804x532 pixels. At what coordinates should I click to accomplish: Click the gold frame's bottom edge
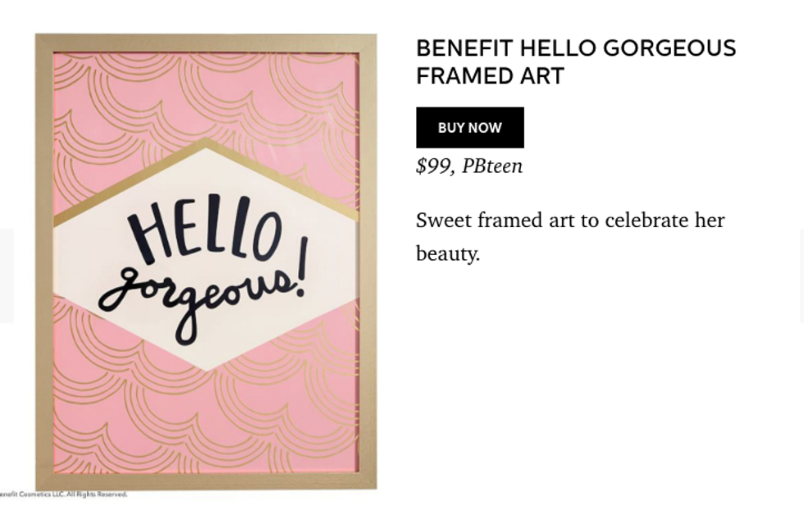pos(205,480)
